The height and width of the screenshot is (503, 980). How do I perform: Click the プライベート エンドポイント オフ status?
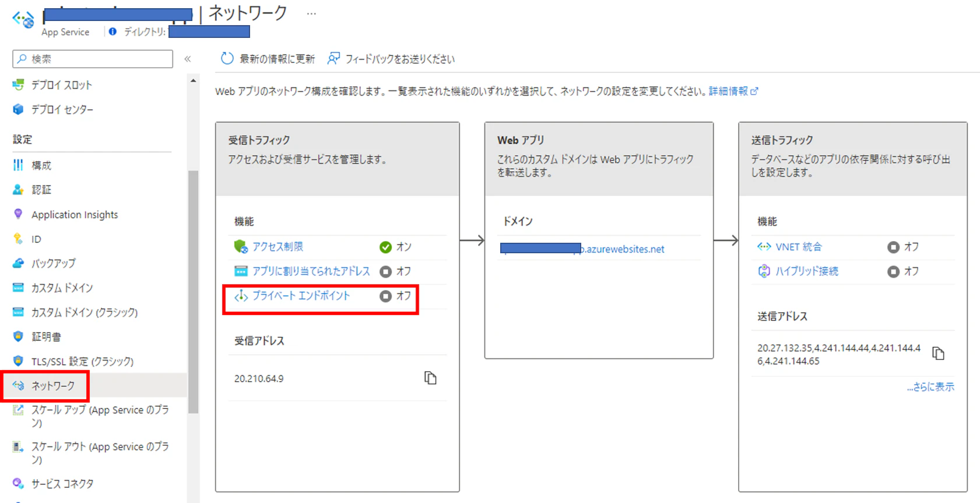point(395,296)
